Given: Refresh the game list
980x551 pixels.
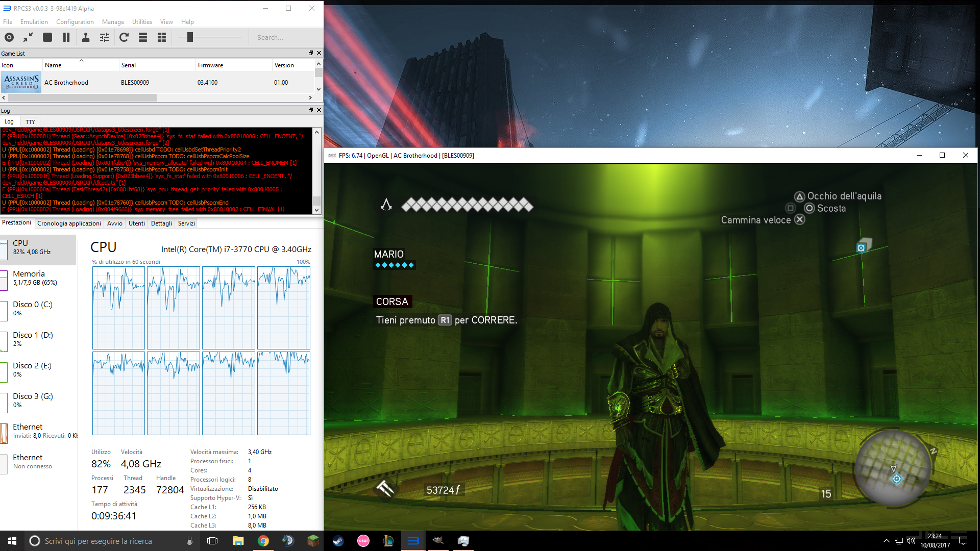Looking at the screenshot, I should click(124, 37).
